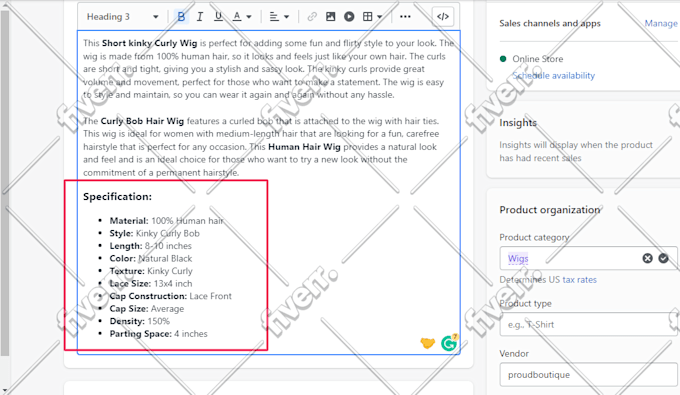
Task: Click the Color: Natural Black line
Action: pyautogui.click(x=150, y=258)
